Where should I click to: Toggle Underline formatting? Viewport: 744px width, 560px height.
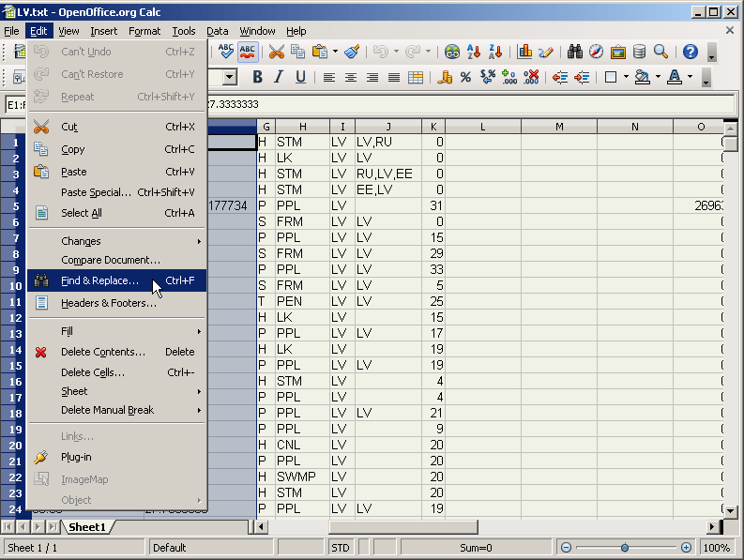coord(300,77)
